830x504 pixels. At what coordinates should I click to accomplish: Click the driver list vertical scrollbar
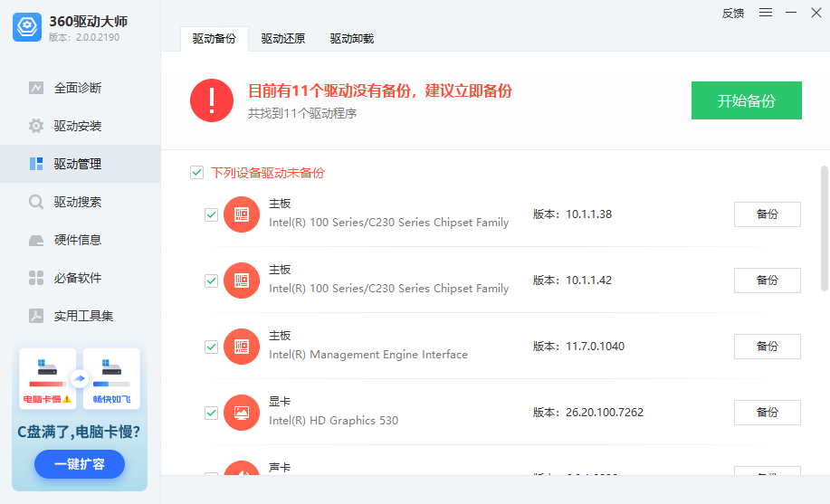(x=825, y=229)
